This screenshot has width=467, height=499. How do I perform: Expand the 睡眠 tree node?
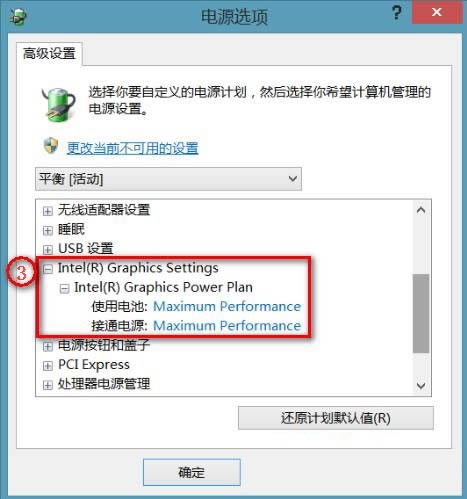point(48,230)
